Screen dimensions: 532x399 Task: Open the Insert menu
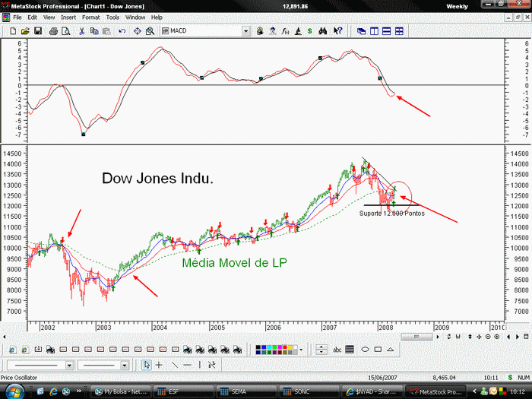coord(68,17)
